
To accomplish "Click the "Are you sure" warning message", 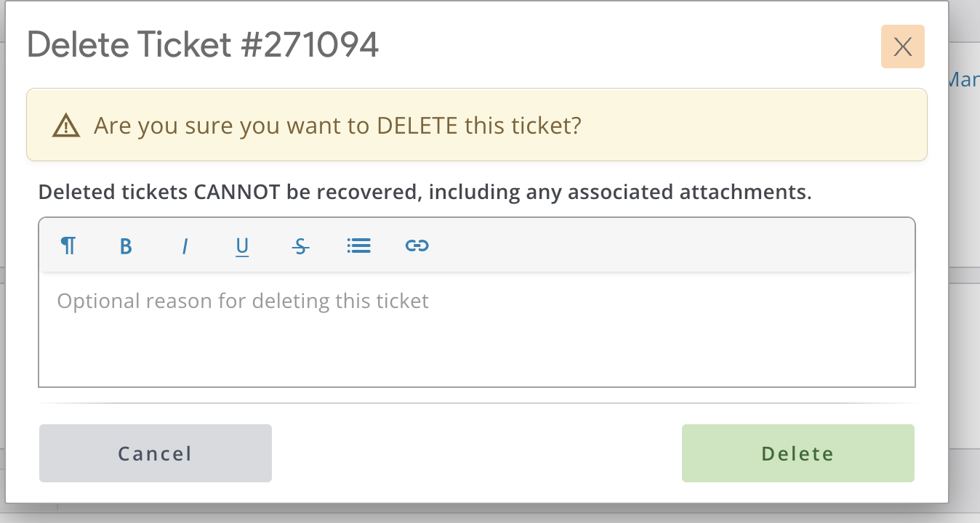I will coord(337,126).
